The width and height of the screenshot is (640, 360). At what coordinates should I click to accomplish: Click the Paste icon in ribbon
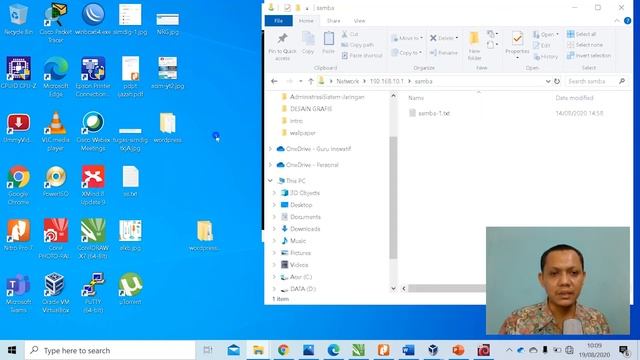coord(329,43)
